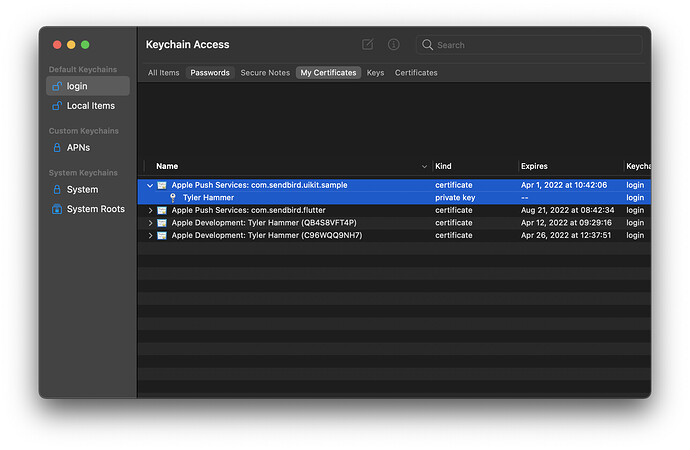Screen dimensions: 690x450
Task: Open the Certificates tab
Action: click(x=416, y=73)
